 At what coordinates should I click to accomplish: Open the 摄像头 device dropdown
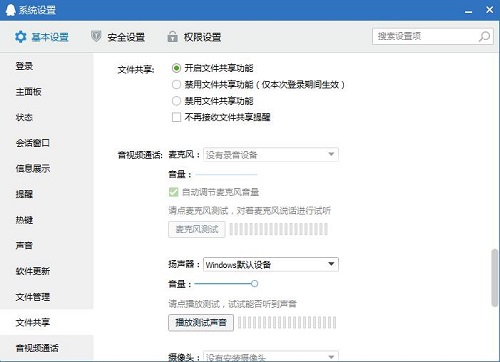pos(271,356)
